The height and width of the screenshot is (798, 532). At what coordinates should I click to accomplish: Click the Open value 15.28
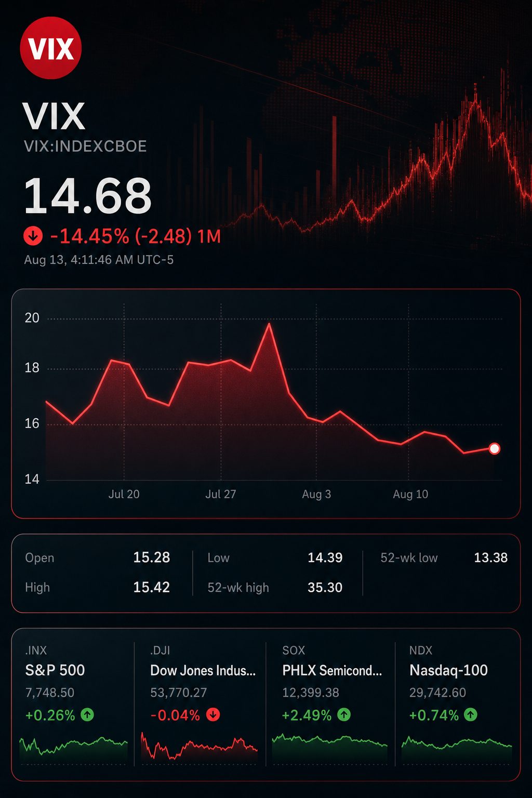(152, 557)
